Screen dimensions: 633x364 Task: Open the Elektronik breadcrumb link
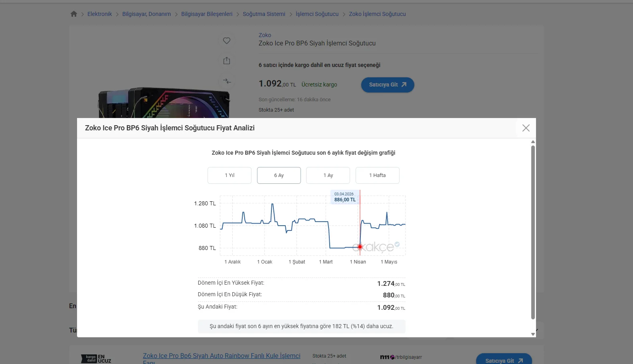100,14
